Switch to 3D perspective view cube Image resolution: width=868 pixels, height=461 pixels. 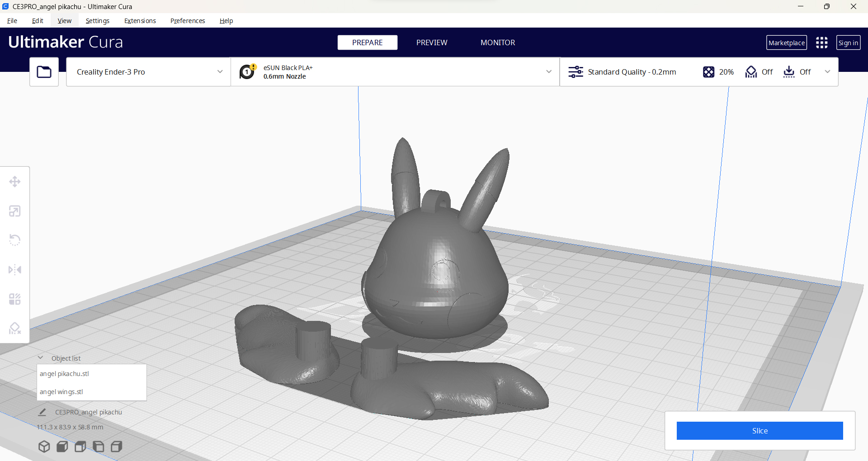click(x=44, y=447)
